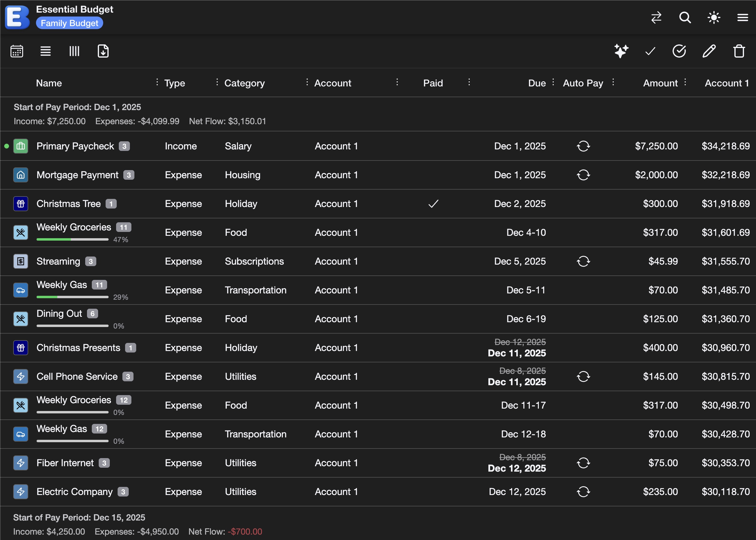
Task: Open Category column options menu
Action: [307, 82]
